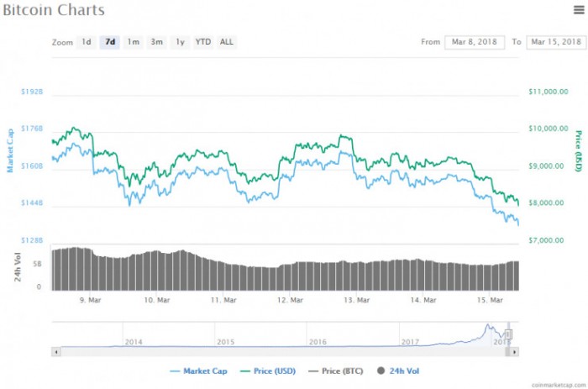Edit the From date field
588x389 pixels.
click(x=475, y=42)
